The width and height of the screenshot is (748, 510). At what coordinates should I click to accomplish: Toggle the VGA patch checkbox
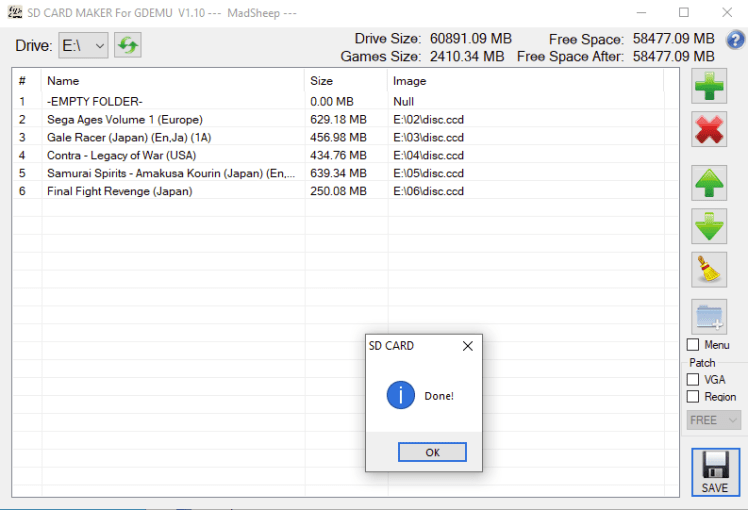point(693,380)
